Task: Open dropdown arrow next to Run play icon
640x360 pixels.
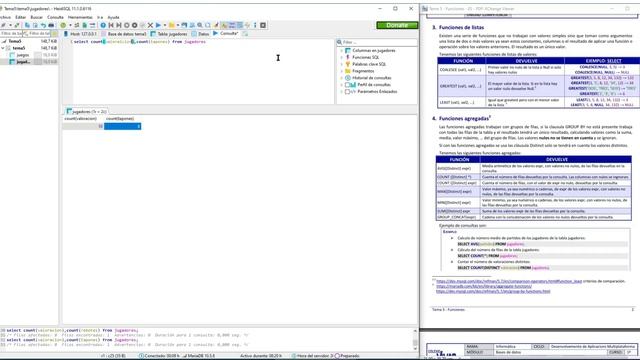Action: pos(165,25)
